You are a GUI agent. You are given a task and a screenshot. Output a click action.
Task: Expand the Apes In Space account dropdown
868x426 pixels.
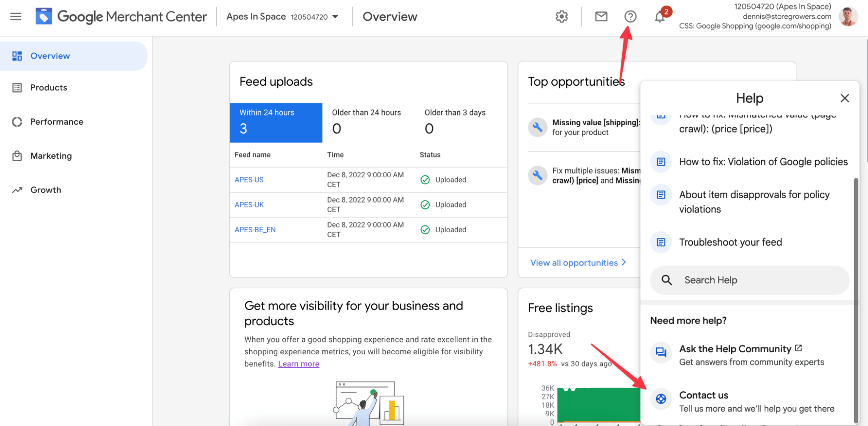point(282,17)
